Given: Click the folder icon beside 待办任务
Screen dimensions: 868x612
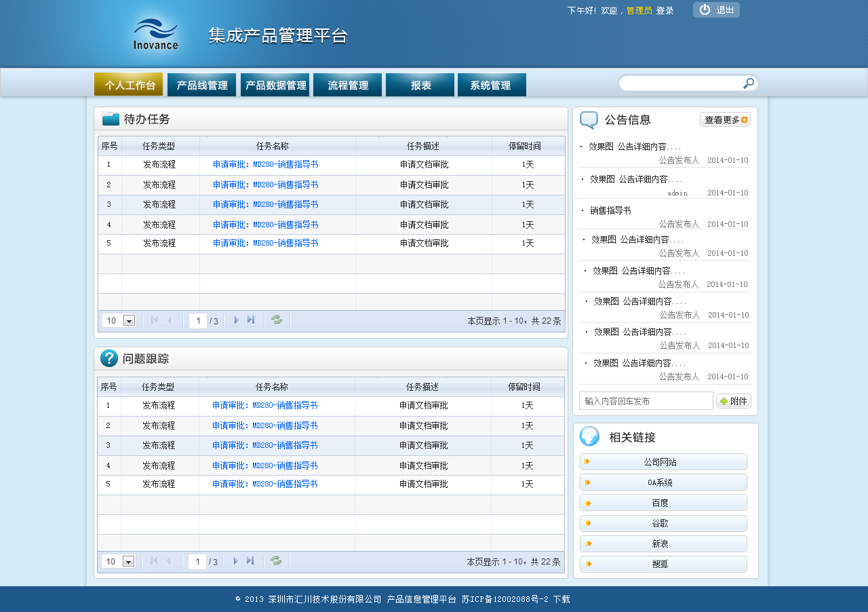Looking at the screenshot, I should point(111,119).
